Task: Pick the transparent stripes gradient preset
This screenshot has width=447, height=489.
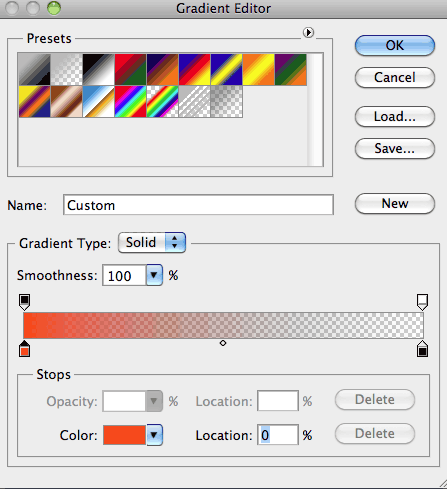Action: (x=194, y=102)
